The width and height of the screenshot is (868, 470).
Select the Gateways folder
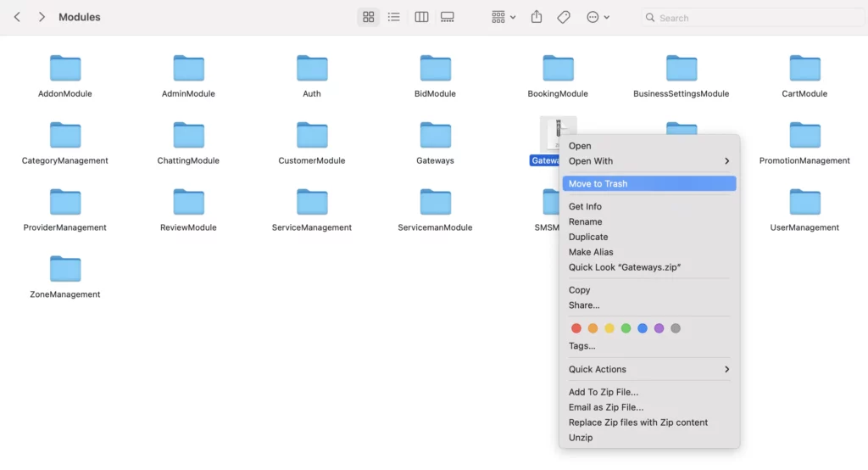pos(436,135)
